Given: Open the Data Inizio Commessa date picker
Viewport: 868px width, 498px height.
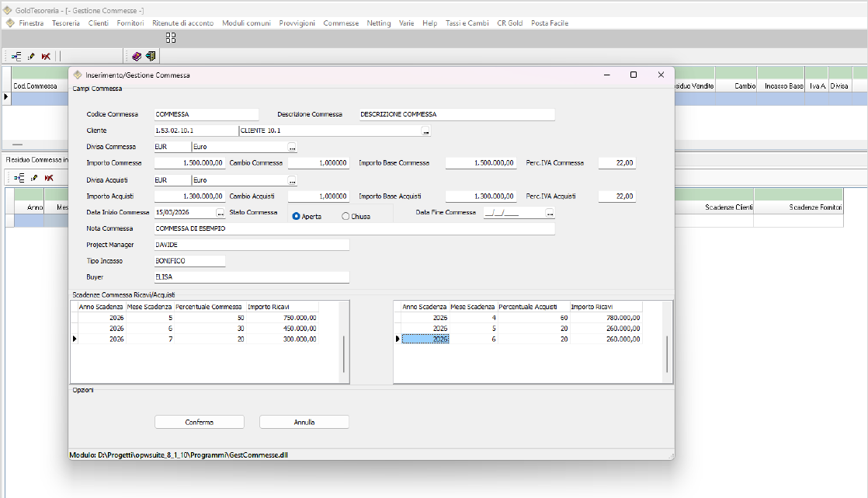Looking at the screenshot, I should [220, 213].
